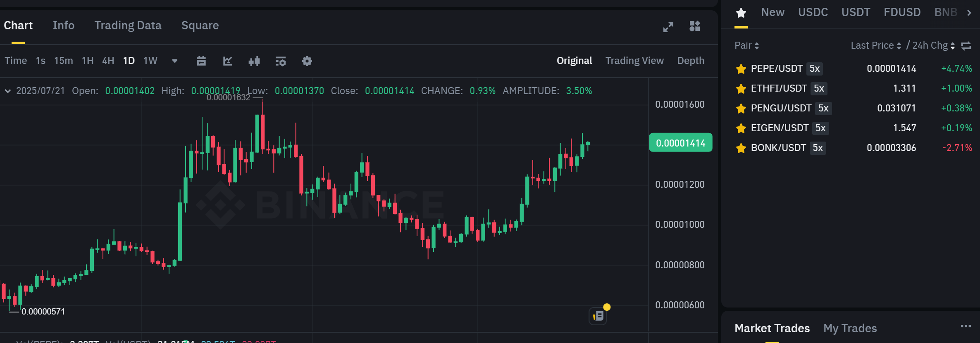Collapse the OHLC data line chevron

7,91
